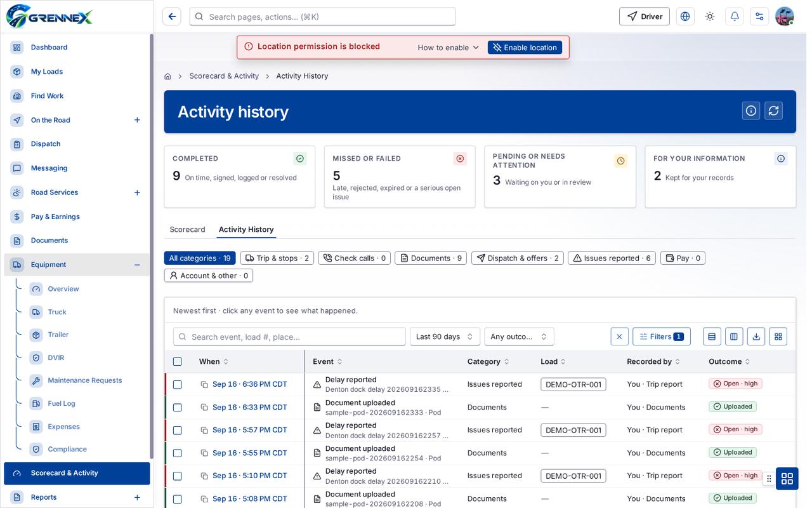Collapse the Equipment sidebar section

137,265
